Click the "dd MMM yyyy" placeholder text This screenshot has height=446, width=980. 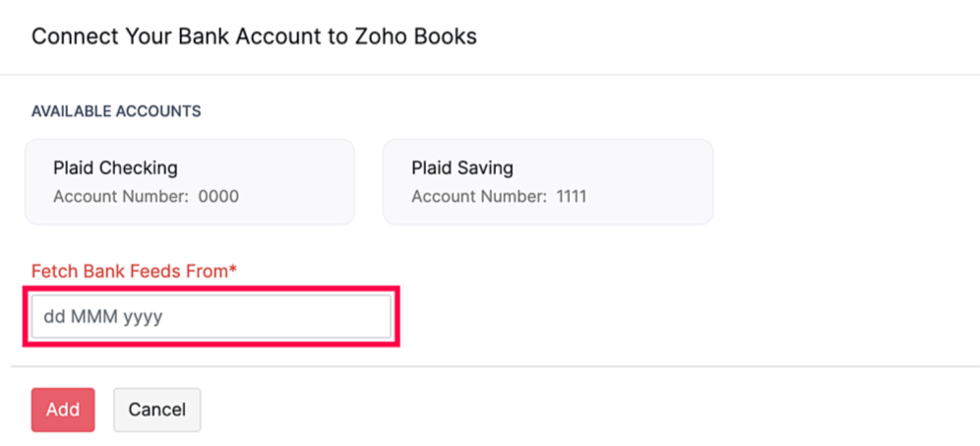(102, 317)
